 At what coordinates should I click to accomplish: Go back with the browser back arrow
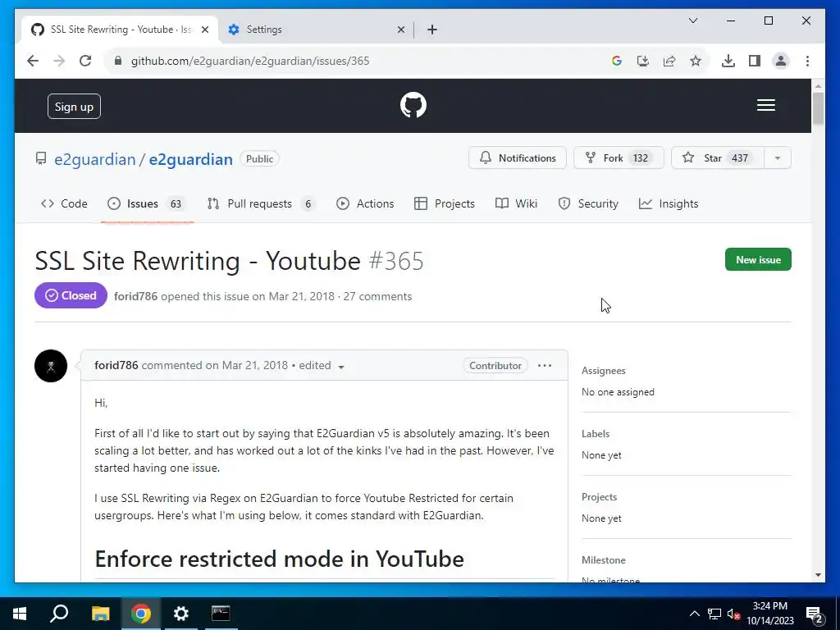click(33, 61)
